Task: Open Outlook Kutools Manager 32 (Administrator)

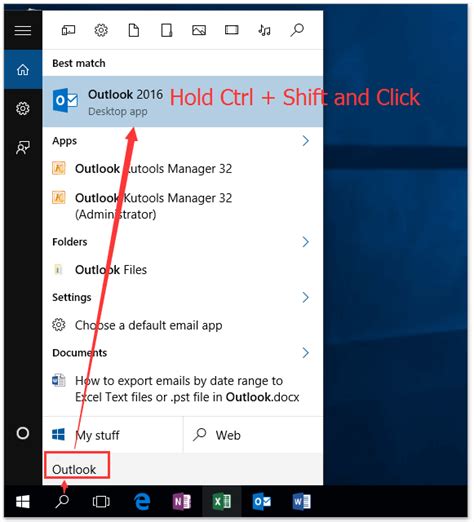Action: (x=183, y=206)
